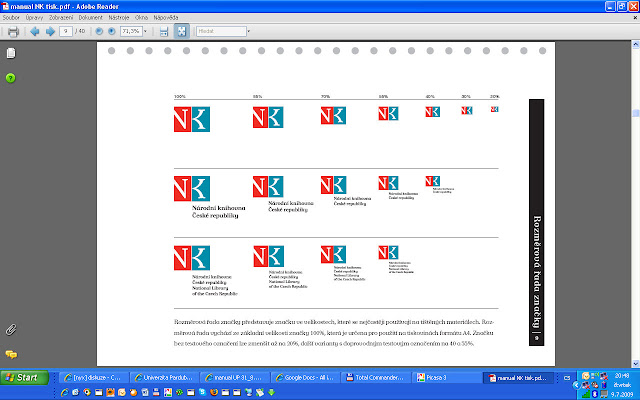Screen dimensions: 640x400
Task: Click the Chrome quick launch icon
Action: click(87, 393)
